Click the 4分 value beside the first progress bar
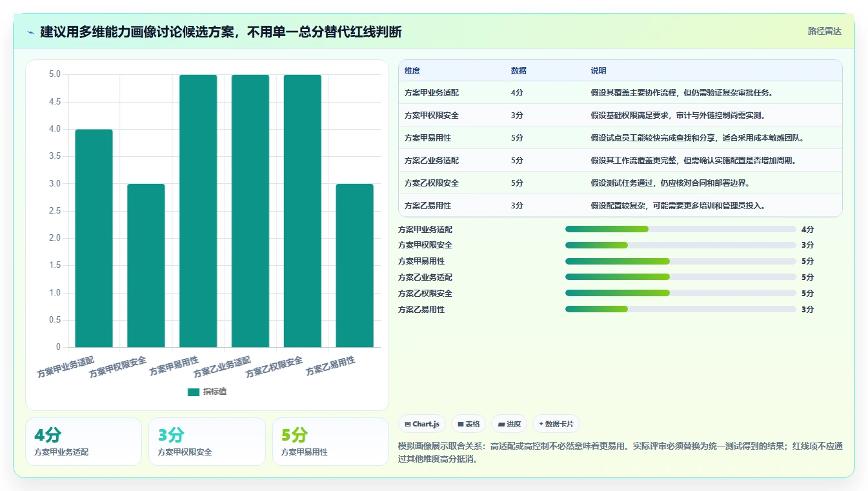Screen dimensions: 868x491 pos(807,229)
